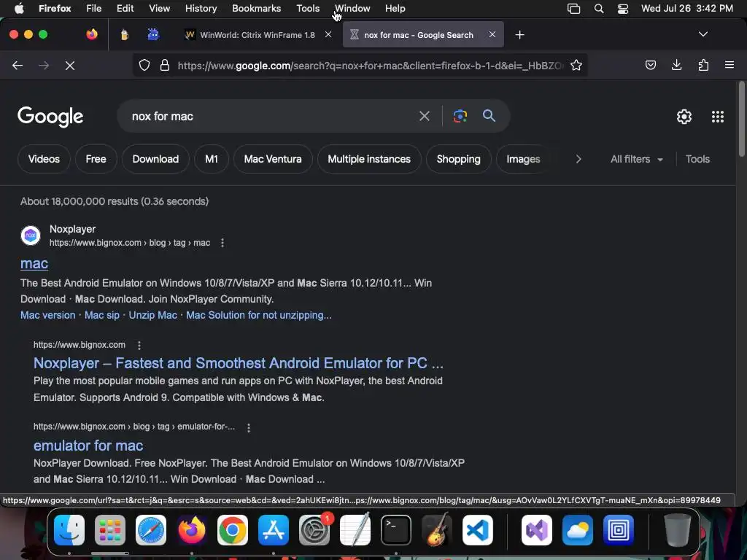Apply the M1 filter chip
The image size is (747, 560).
point(212,159)
